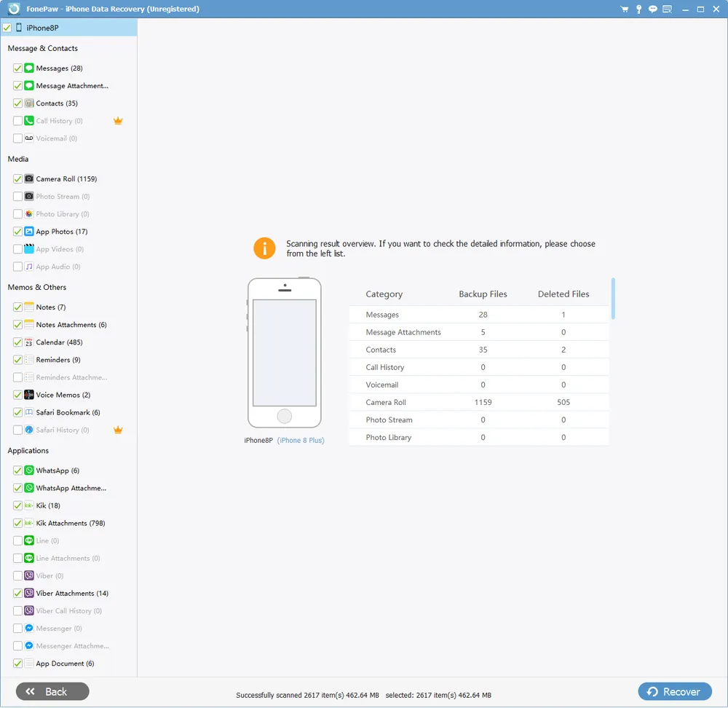This screenshot has width=728, height=708.
Task: Uncheck the Messages checkbox
Action: pos(17,68)
